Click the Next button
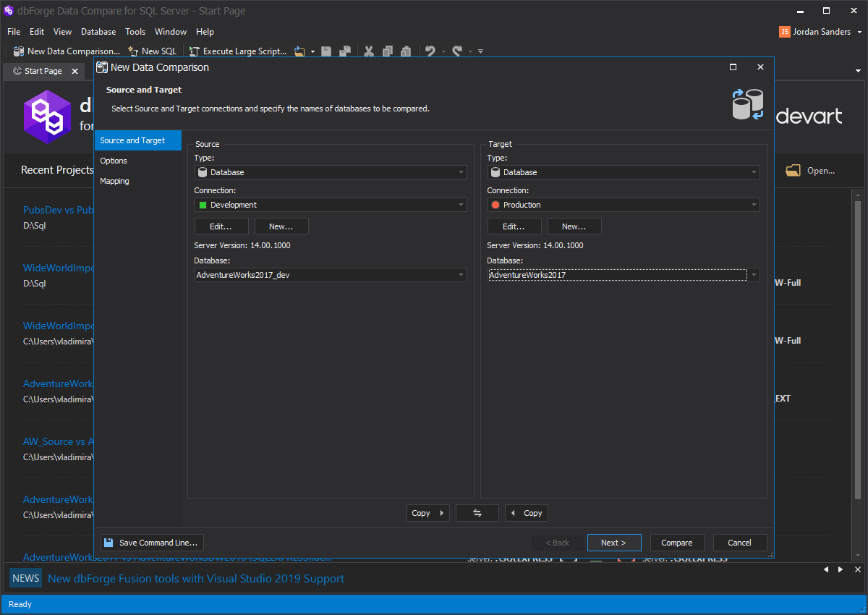 pyautogui.click(x=614, y=543)
